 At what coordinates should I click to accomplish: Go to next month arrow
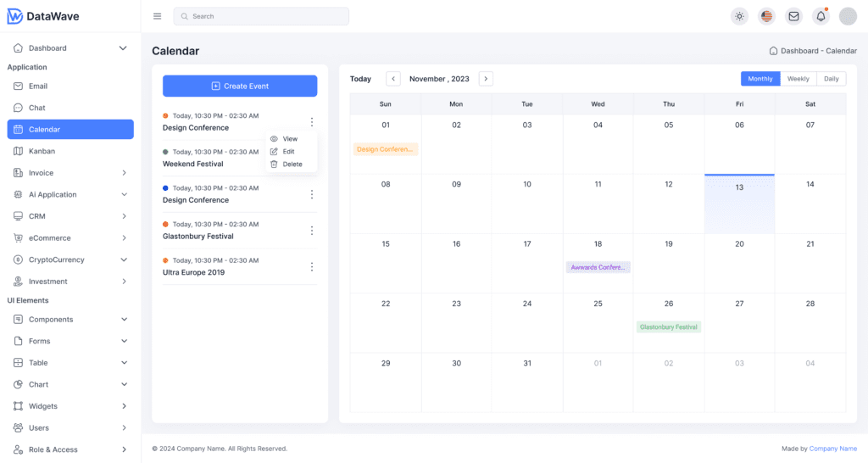click(x=486, y=79)
